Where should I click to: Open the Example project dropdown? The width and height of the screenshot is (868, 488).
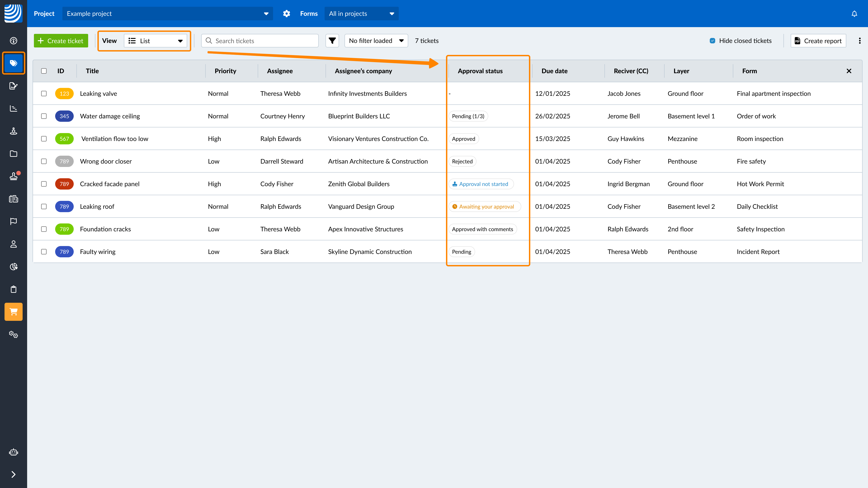point(167,14)
